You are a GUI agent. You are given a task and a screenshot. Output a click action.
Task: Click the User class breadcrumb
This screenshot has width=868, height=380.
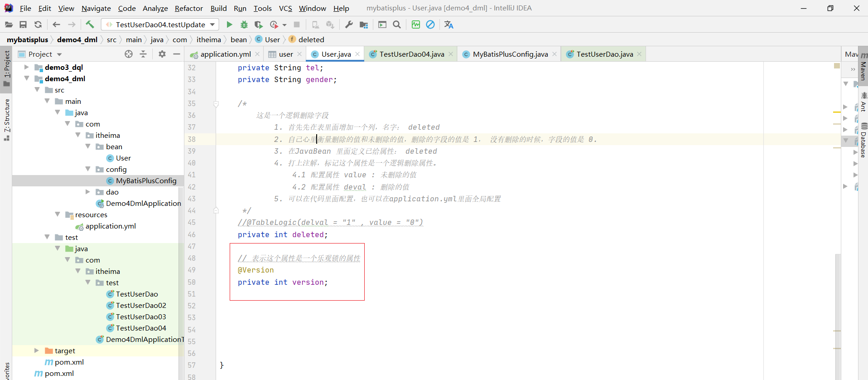268,39
